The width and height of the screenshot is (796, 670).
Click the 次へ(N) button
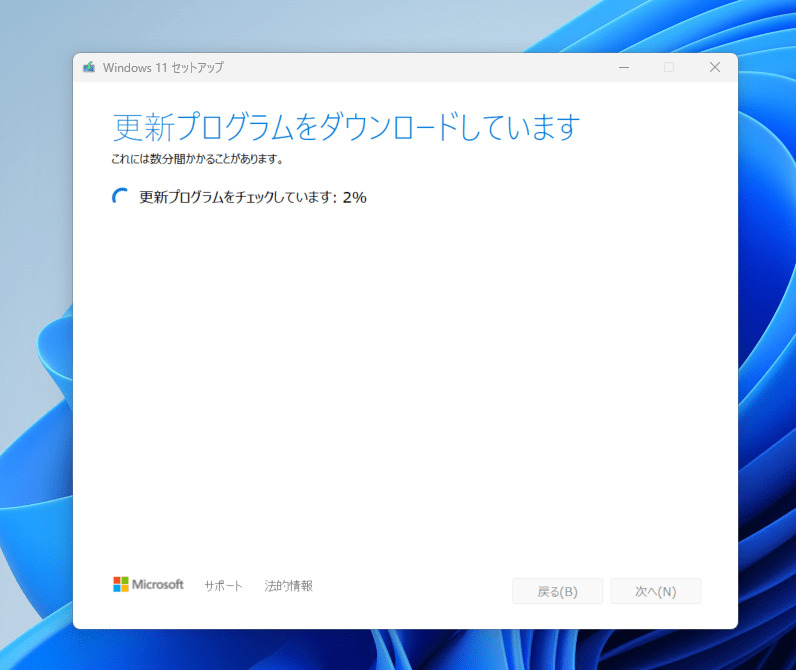(x=655, y=591)
